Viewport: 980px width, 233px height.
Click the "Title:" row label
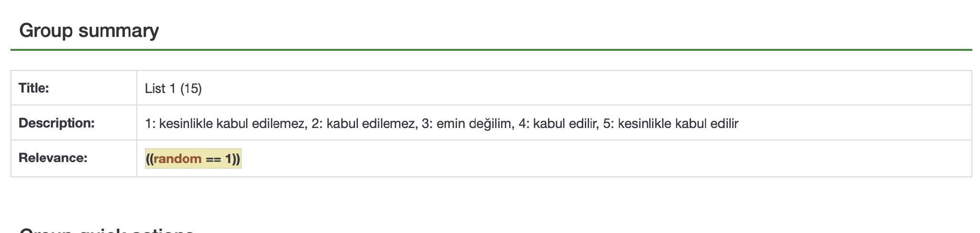click(x=34, y=88)
